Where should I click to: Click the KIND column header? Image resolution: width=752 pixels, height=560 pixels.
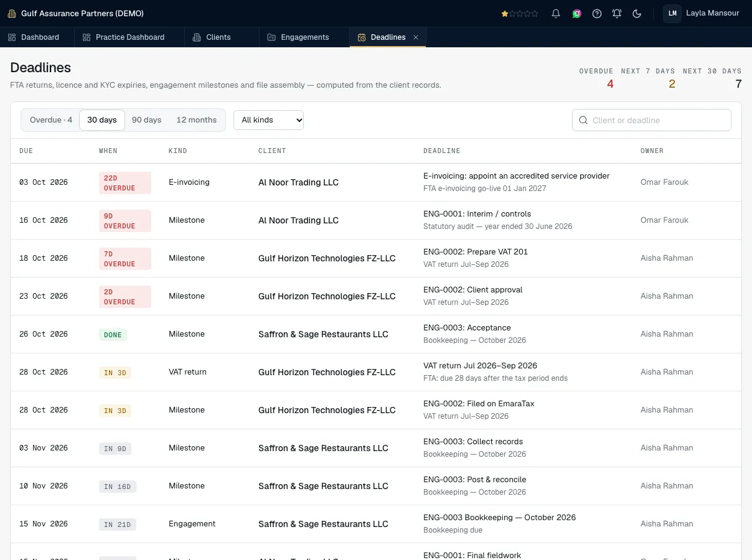coord(178,151)
